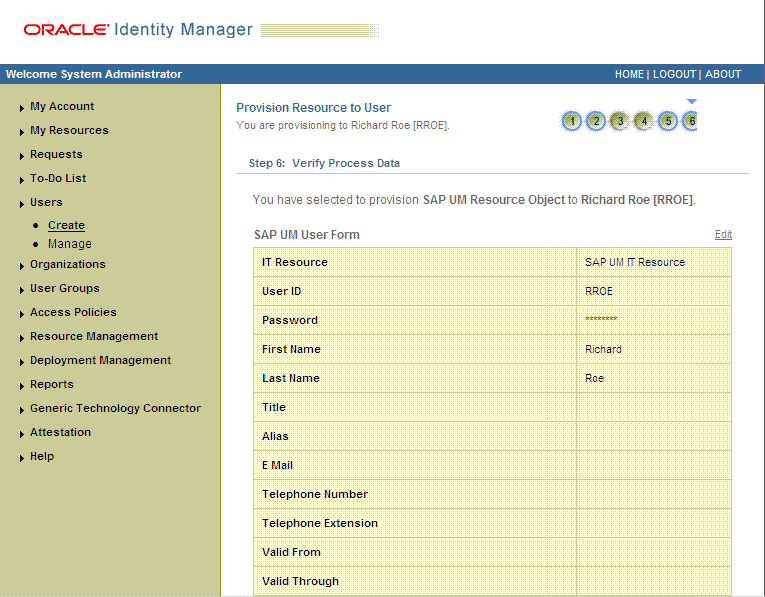765x597 pixels.
Task: Click the step 3 wizard circle
Action: [620, 121]
